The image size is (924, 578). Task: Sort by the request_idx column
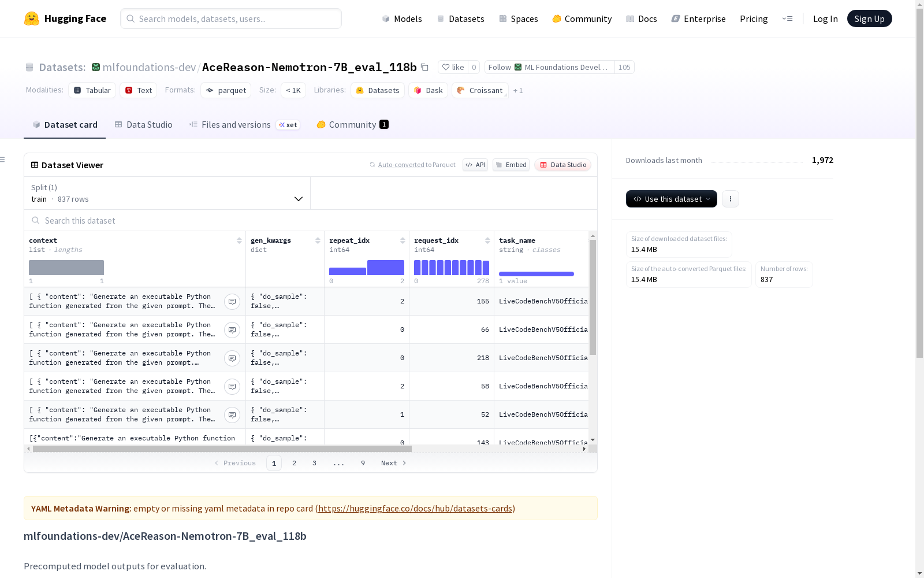tap(487, 240)
